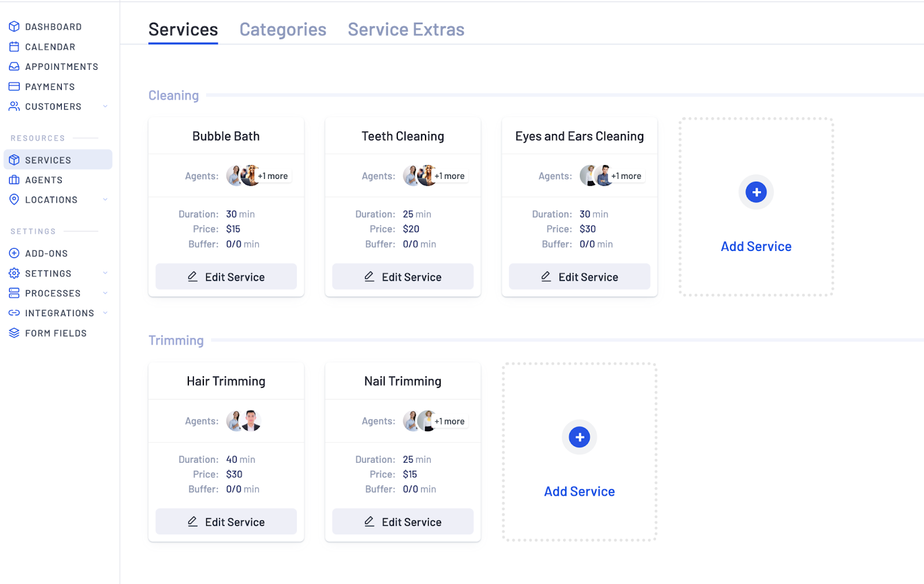Screen dimensions: 924x584
Task: Click Edit Service for Nail Trimming
Action: click(403, 522)
